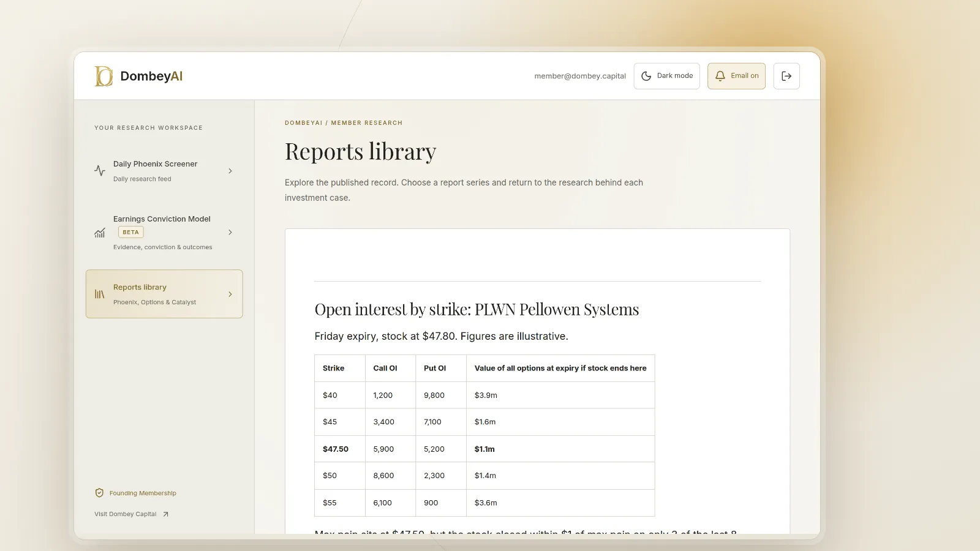Open Daily Phoenix Screener in the sidebar
Viewport: 980px width, 551px height.
pyautogui.click(x=164, y=171)
